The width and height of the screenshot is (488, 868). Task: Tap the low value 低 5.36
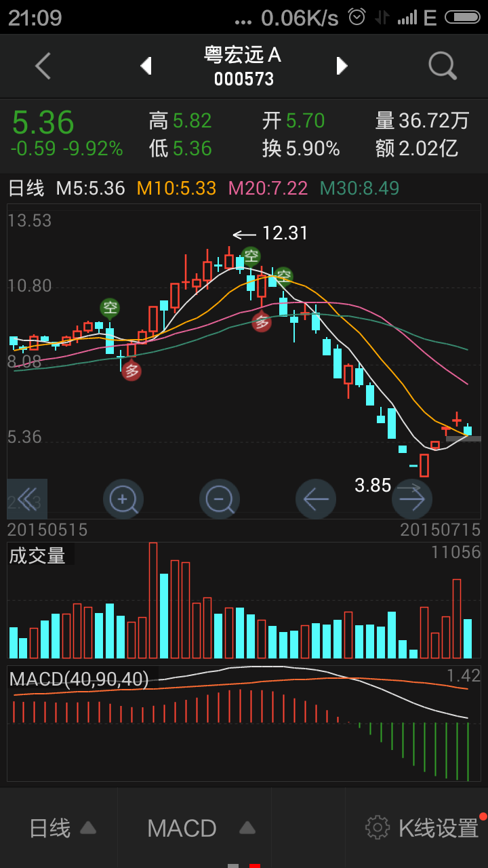(180, 149)
